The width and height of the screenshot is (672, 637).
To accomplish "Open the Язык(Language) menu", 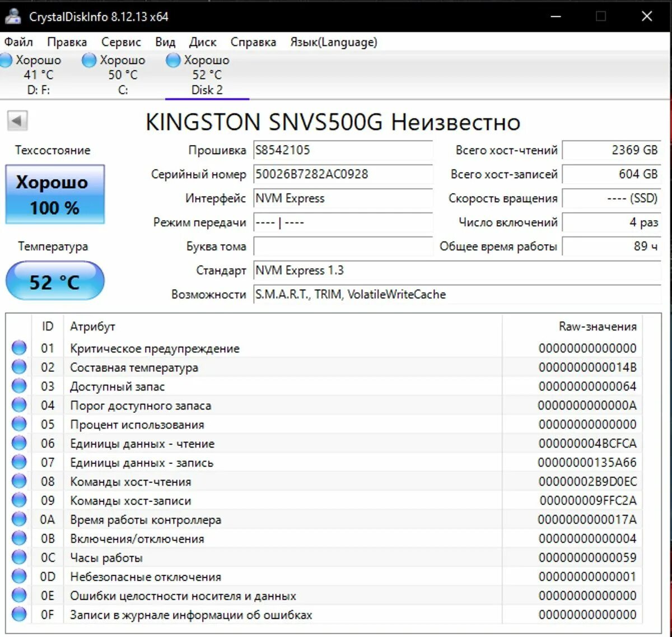I will 334,42.
